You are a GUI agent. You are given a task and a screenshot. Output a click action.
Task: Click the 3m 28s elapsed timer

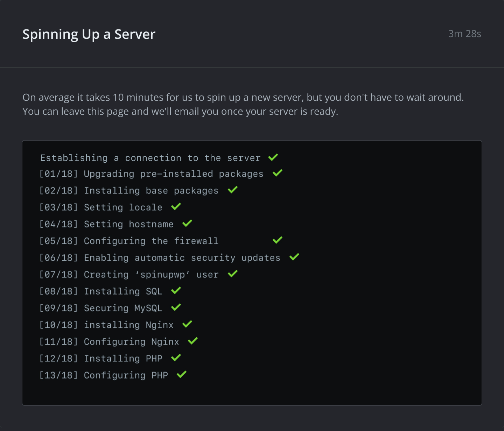464,34
